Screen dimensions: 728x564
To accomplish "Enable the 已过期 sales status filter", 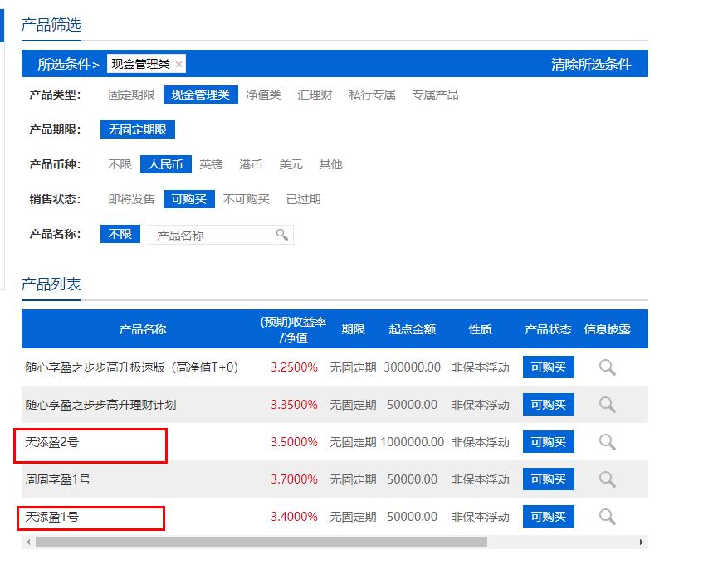I will coord(303,199).
